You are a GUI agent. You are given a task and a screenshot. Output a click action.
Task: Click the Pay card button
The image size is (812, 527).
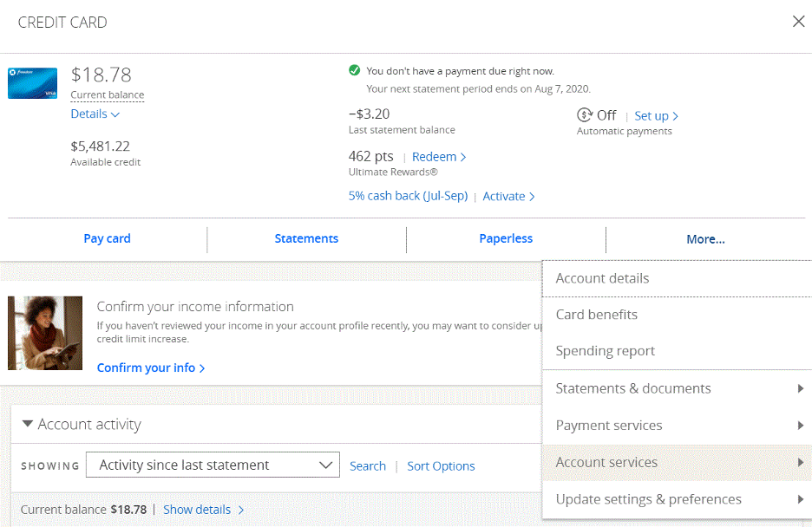(107, 238)
